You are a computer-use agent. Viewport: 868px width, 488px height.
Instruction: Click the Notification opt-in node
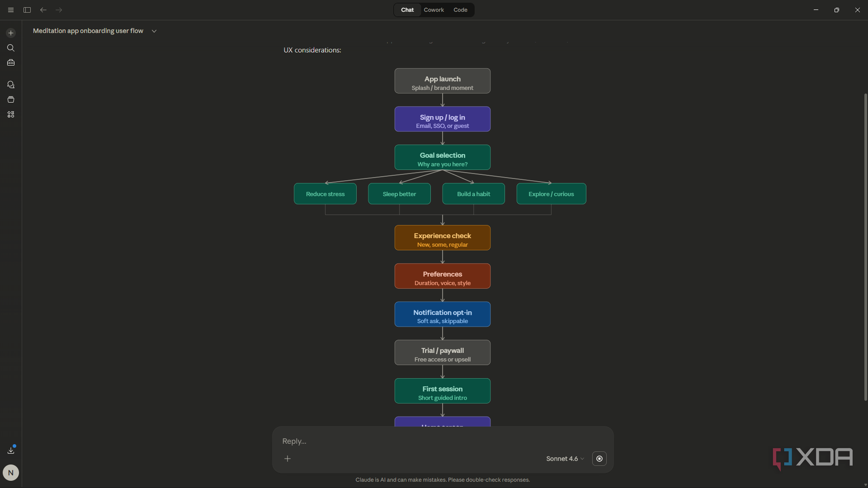(442, 314)
